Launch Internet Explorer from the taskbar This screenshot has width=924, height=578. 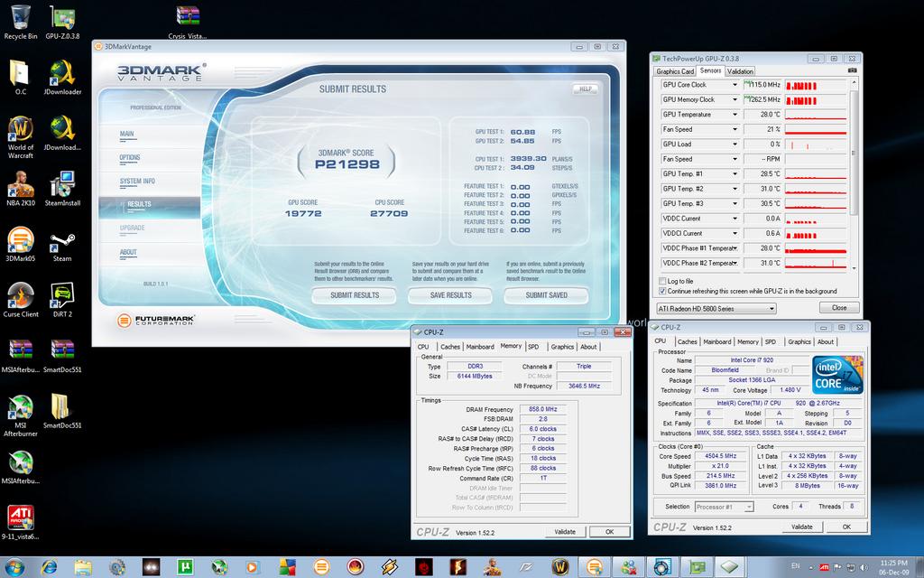point(50,567)
